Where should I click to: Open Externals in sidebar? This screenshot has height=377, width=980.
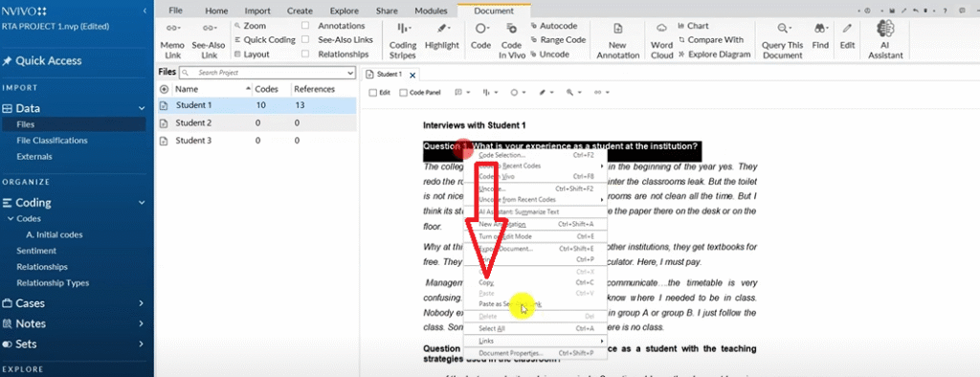point(34,157)
